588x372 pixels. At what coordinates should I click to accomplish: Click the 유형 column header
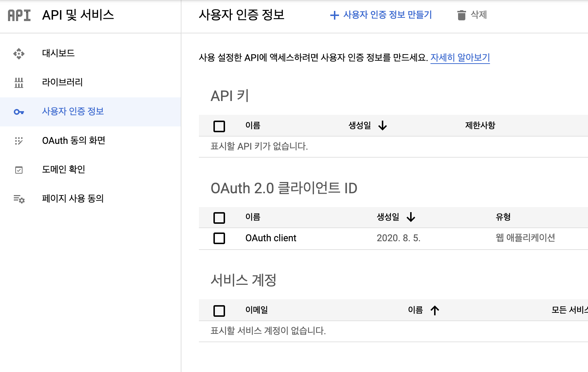pyautogui.click(x=503, y=217)
